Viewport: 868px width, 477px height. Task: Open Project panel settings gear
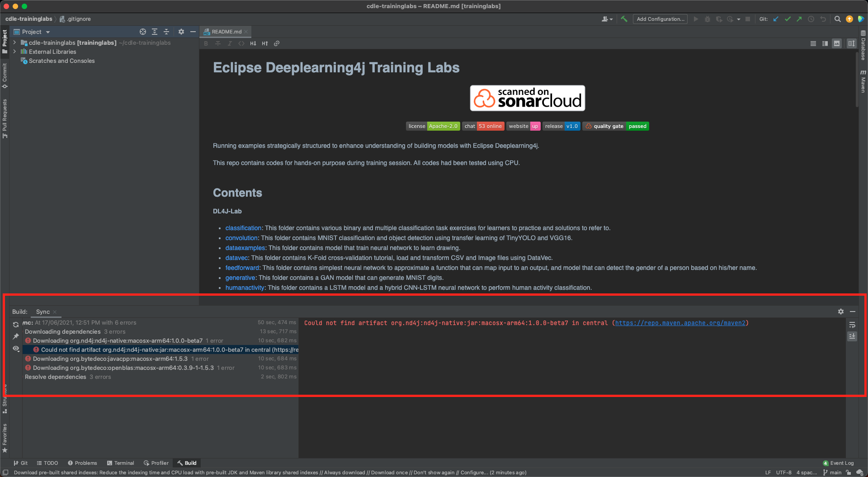coord(181,32)
